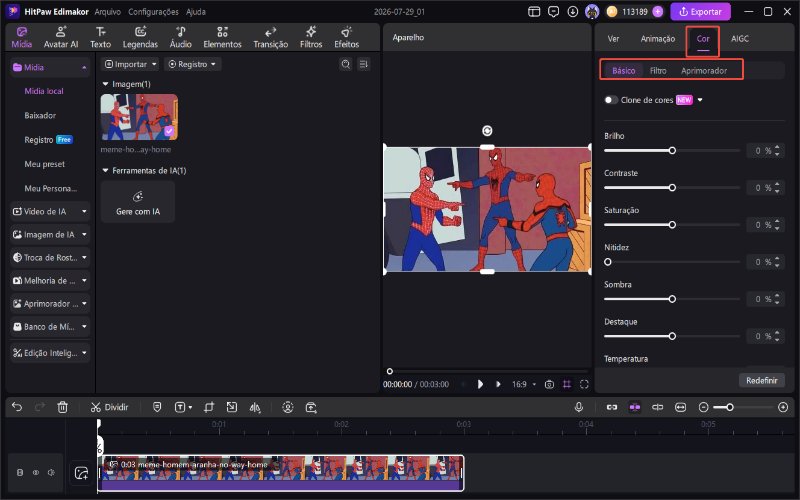
Task: Click the user avatar icon in title bar
Action: pos(592,12)
